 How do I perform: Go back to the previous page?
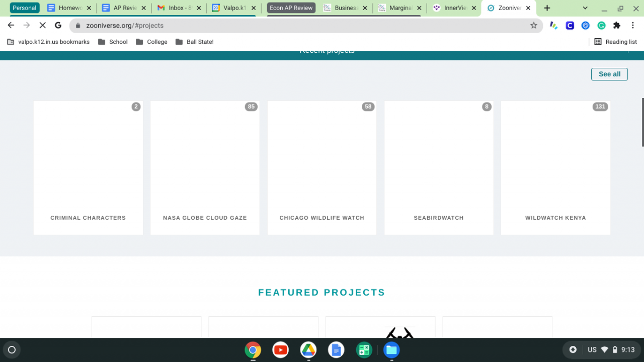tap(11, 26)
